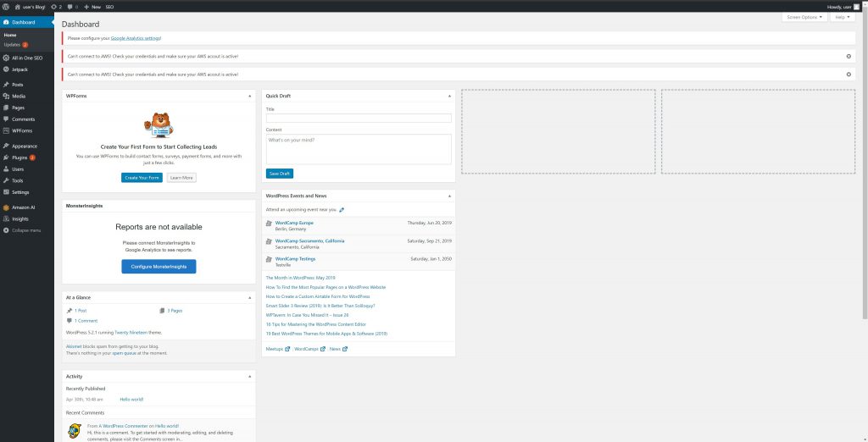Focus the Quick Draft Title field
The width and height of the screenshot is (868, 442).
[x=359, y=118]
